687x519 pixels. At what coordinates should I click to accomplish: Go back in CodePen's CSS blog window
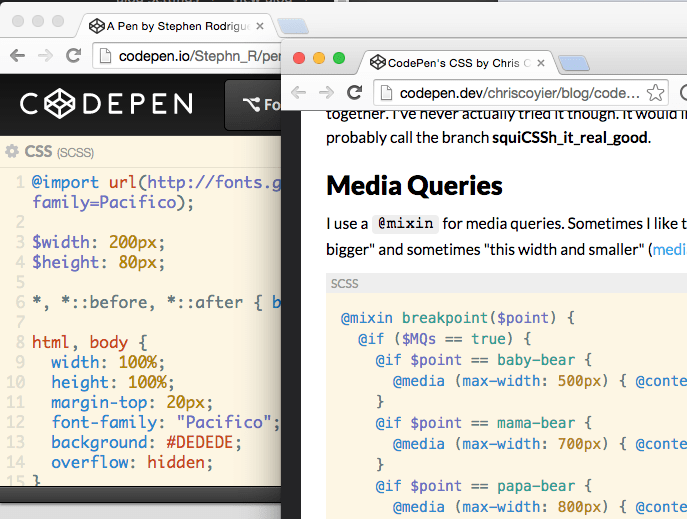coord(299,92)
